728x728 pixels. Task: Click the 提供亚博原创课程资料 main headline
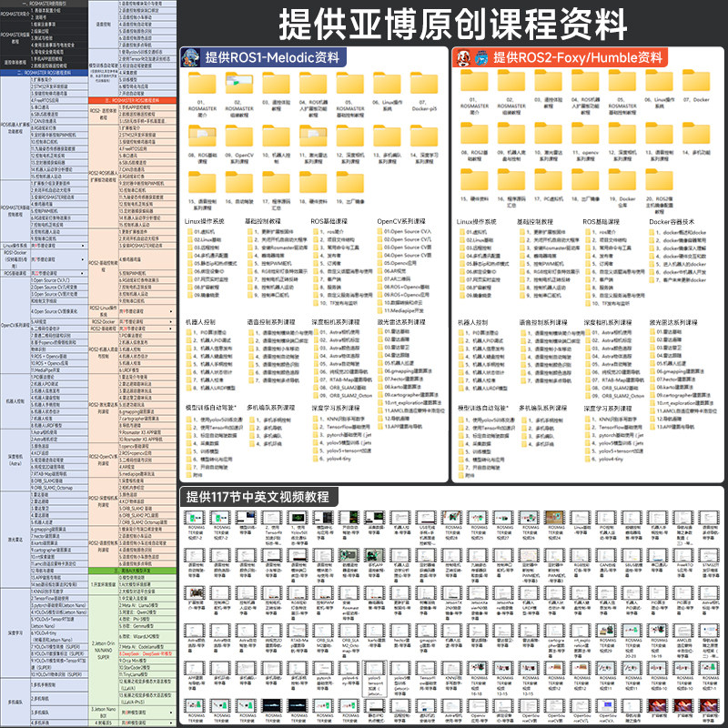452,25
